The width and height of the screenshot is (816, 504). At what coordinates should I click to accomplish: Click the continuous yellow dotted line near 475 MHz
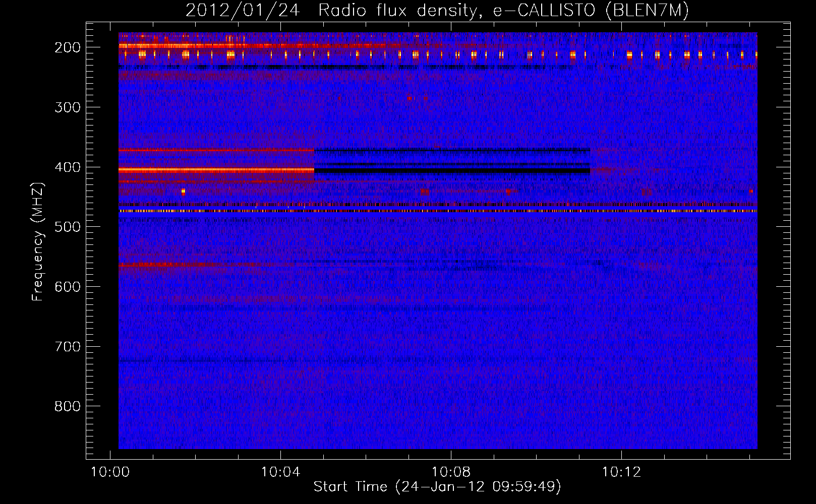point(438,211)
